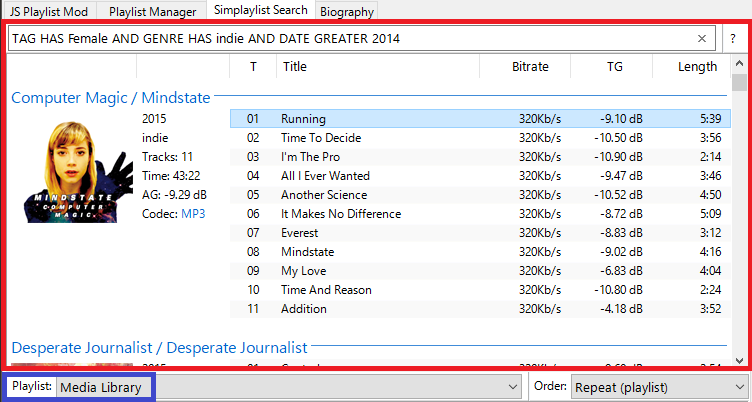Click the Mindstate album cover thumbnail

pyautogui.click(x=78, y=172)
